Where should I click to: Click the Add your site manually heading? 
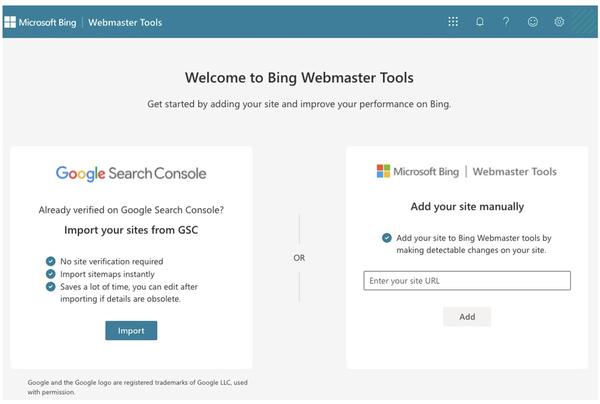click(467, 207)
